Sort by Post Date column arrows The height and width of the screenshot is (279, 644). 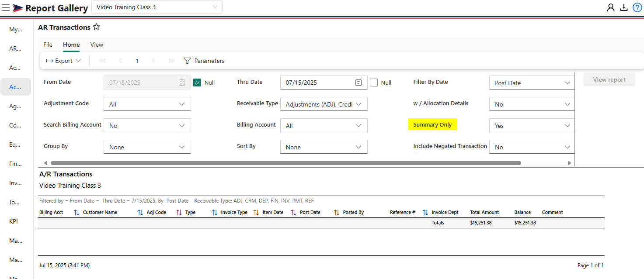coord(337,212)
